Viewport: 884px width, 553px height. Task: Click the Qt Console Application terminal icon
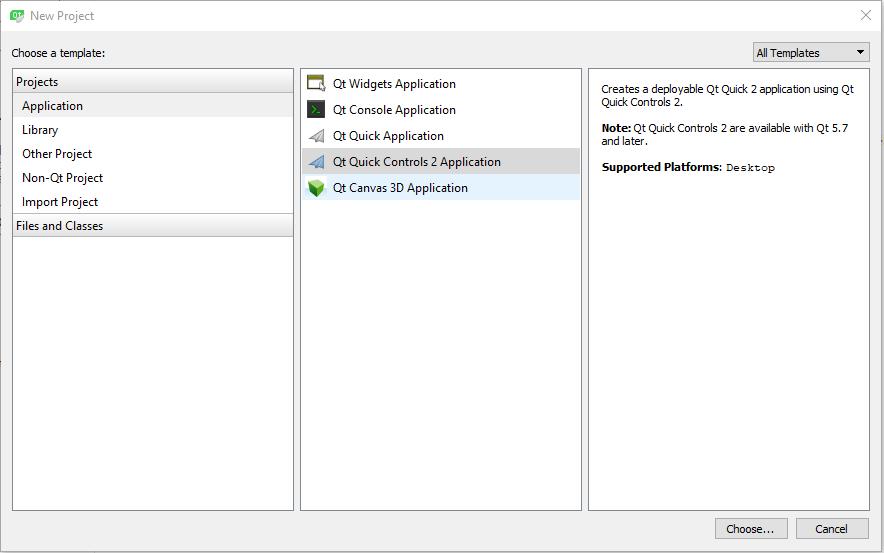click(316, 109)
